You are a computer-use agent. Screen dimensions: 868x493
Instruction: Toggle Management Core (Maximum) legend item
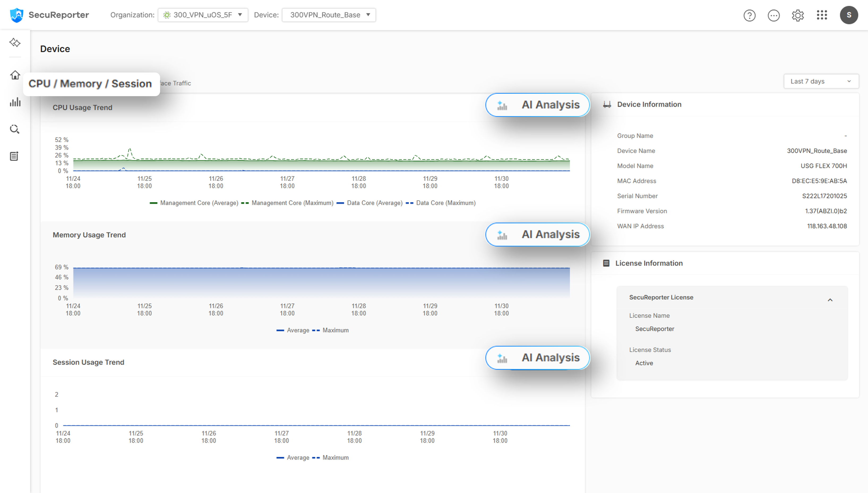(292, 203)
